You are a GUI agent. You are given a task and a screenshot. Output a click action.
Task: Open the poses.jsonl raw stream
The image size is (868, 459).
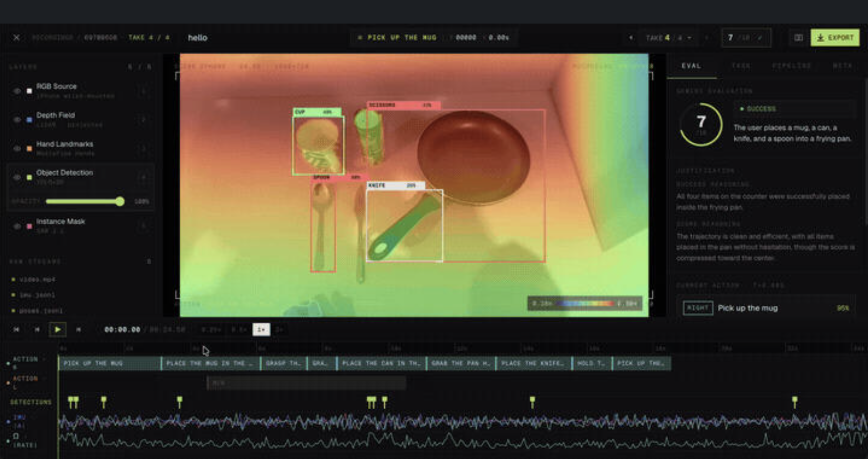41,310
